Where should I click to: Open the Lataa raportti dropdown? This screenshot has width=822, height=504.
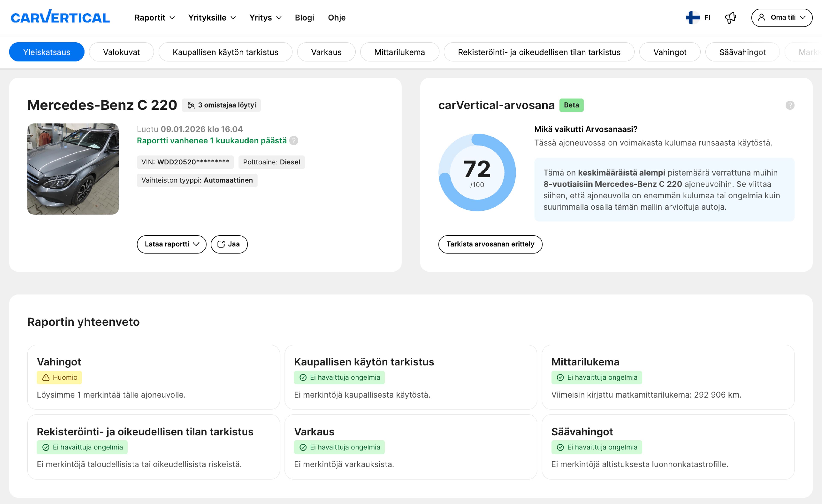coord(171,244)
